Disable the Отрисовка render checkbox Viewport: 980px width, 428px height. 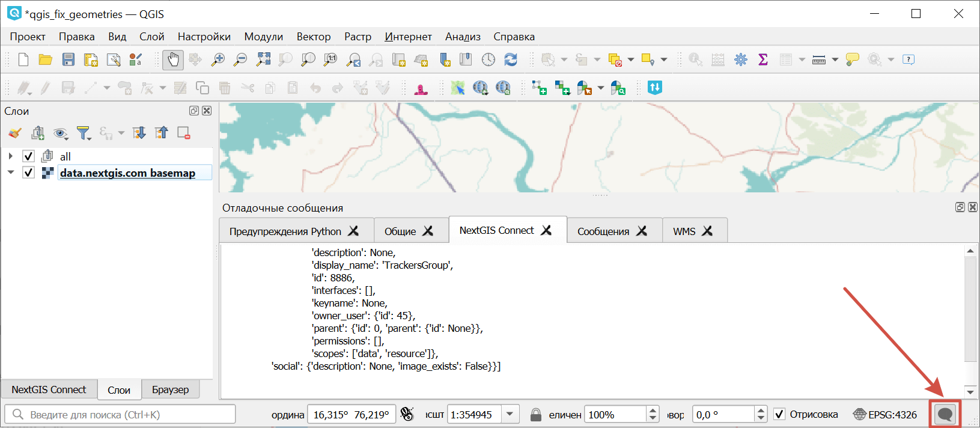[x=779, y=414]
